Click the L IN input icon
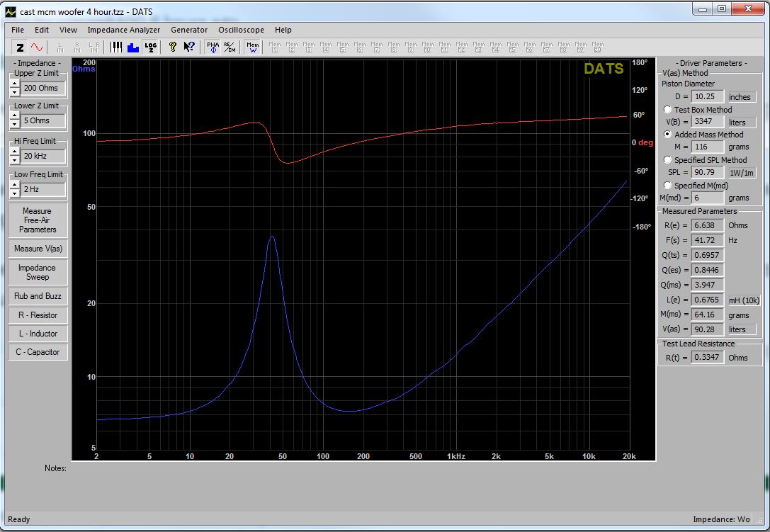This screenshot has width=770, height=532. pos(60,47)
